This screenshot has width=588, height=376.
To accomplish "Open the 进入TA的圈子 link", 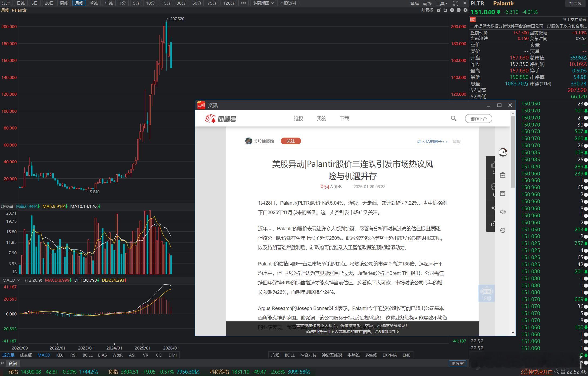I will coord(432,141).
